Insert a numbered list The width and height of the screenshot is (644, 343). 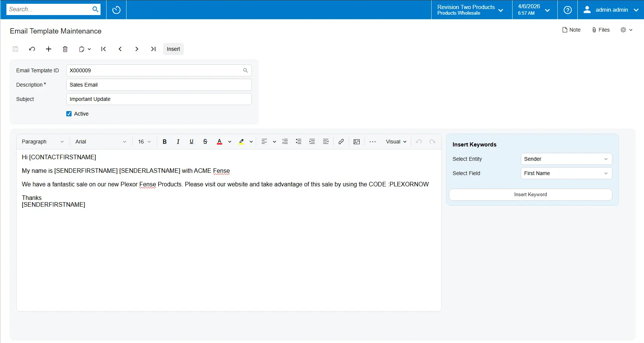(x=285, y=142)
